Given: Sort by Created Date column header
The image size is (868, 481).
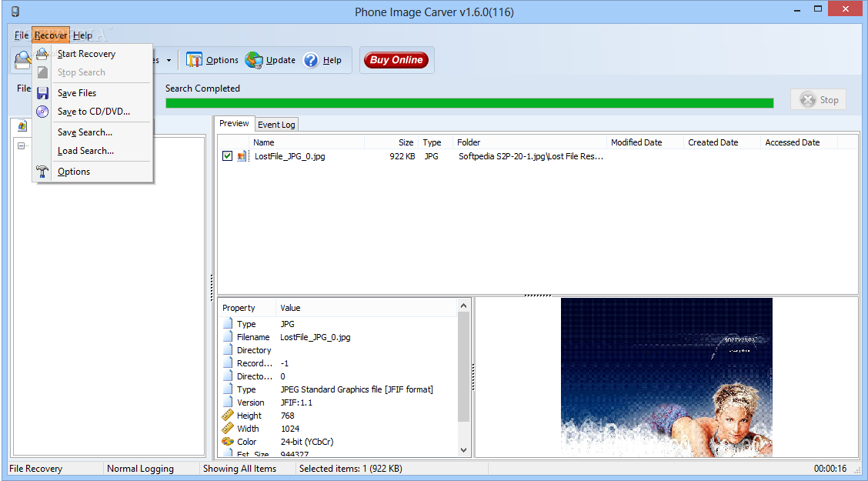Looking at the screenshot, I should pos(722,142).
